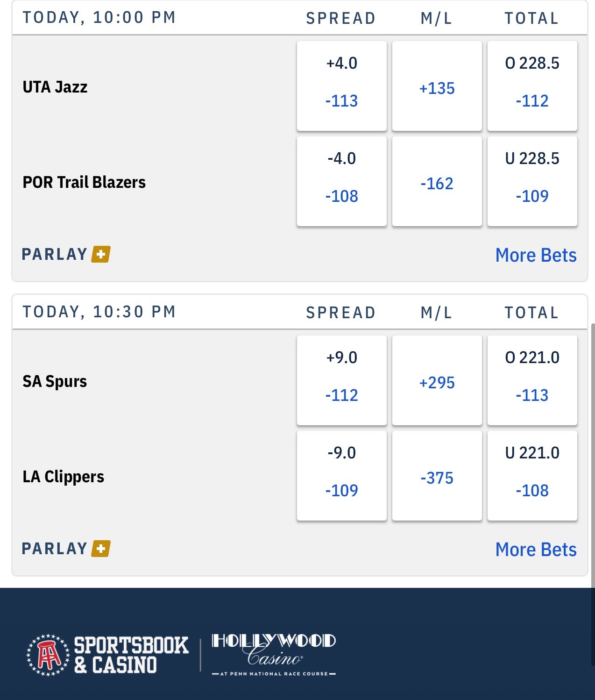Add Jazz vs Trail Blazers Parlay plus icon
This screenshot has height=700, width=595.
101,254
